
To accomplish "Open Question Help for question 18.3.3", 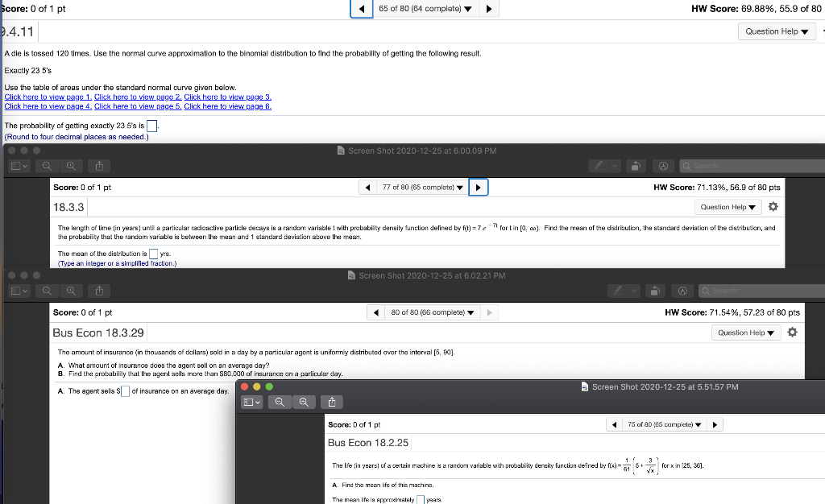I will click(728, 207).
